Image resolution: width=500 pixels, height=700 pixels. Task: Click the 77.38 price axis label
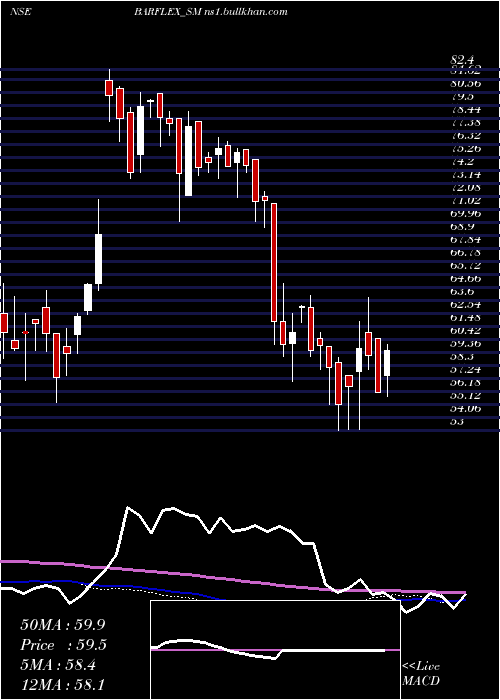coord(466,122)
